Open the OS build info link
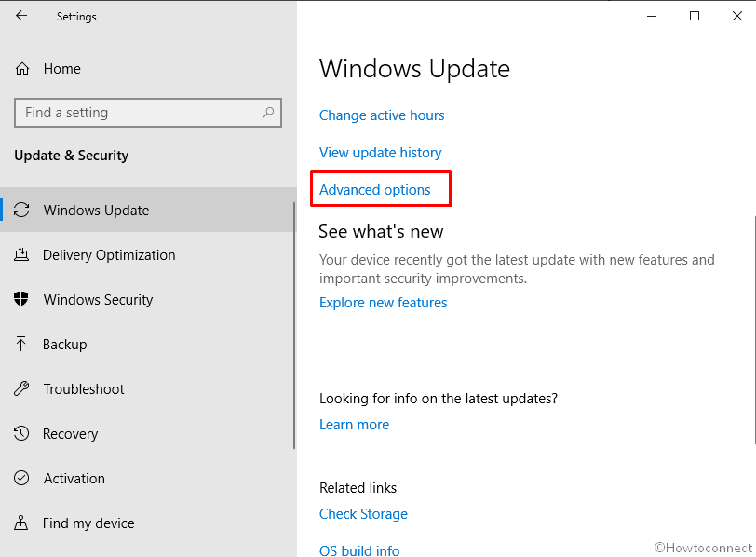Viewport: 756px width, 557px height. pos(359,550)
